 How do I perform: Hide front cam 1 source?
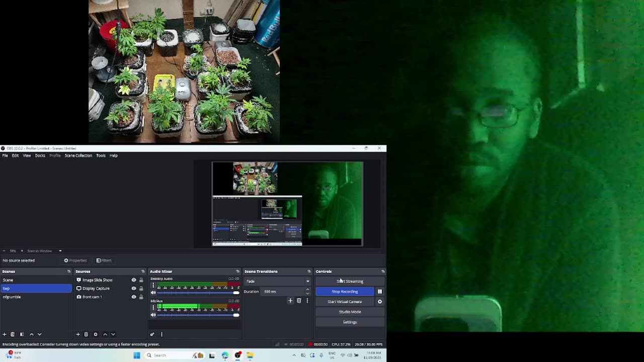(x=134, y=297)
